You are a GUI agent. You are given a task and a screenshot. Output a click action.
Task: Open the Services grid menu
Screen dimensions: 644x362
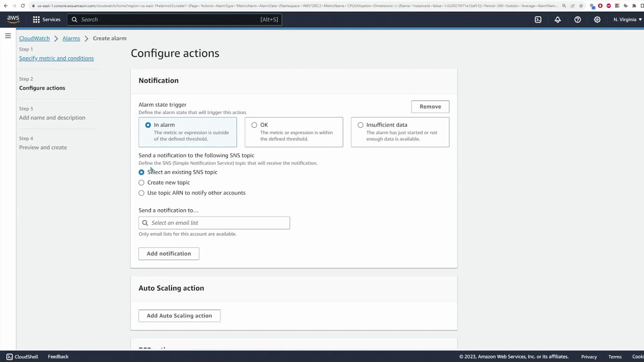pos(46,19)
